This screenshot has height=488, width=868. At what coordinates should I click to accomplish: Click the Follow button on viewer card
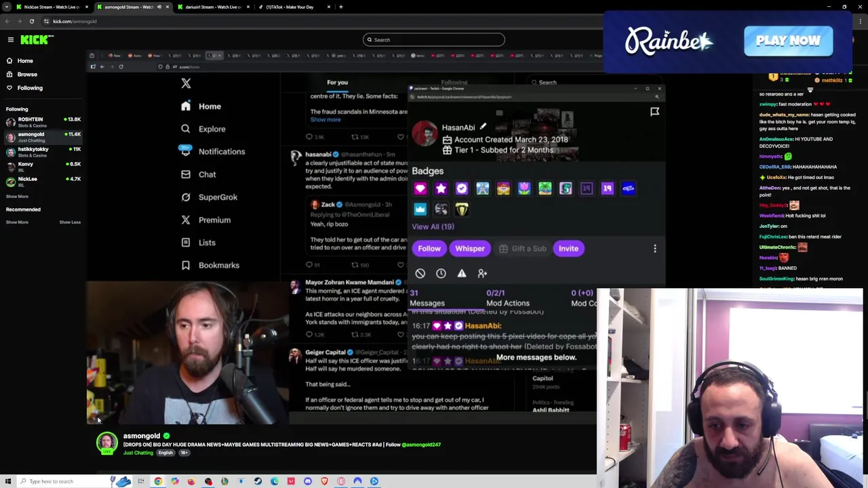pyautogui.click(x=429, y=249)
